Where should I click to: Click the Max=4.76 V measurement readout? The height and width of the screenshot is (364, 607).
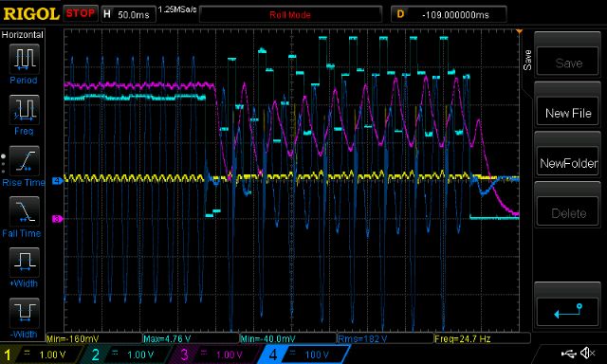pyautogui.click(x=167, y=339)
